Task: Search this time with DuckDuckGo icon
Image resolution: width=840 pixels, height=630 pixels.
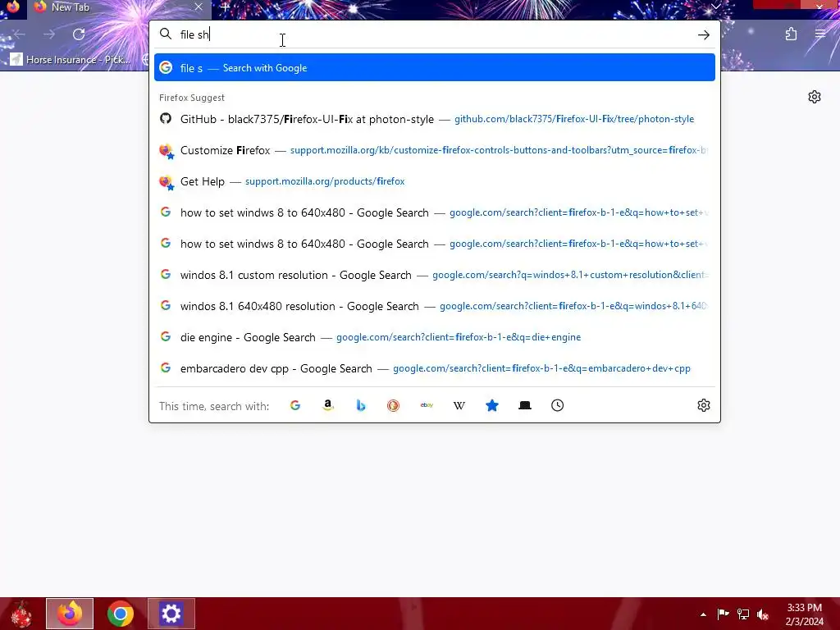Action: click(393, 405)
